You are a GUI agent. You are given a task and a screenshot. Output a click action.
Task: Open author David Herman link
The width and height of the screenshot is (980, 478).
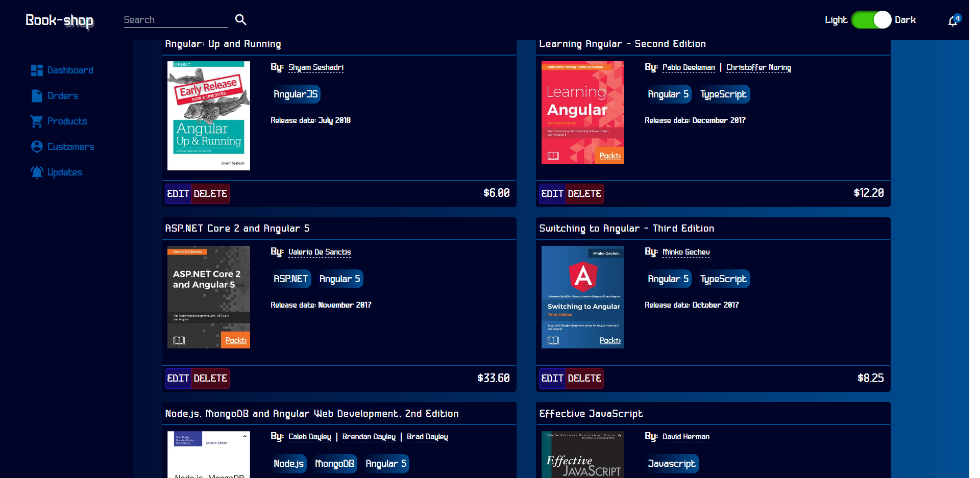tap(686, 437)
